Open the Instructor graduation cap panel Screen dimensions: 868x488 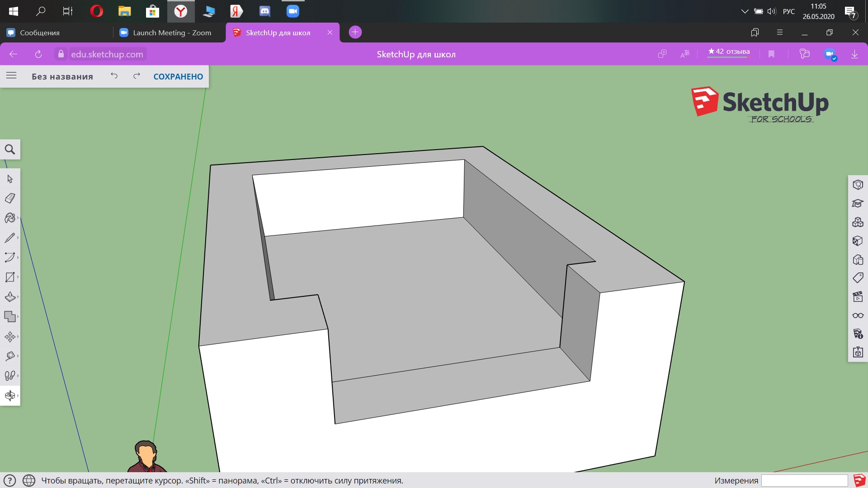(x=858, y=203)
